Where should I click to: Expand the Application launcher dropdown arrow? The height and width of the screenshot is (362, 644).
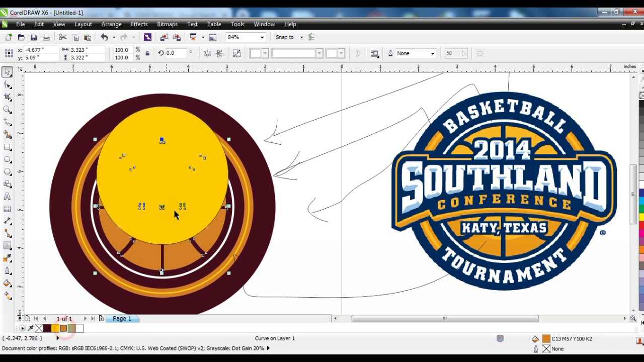click(x=203, y=37)
